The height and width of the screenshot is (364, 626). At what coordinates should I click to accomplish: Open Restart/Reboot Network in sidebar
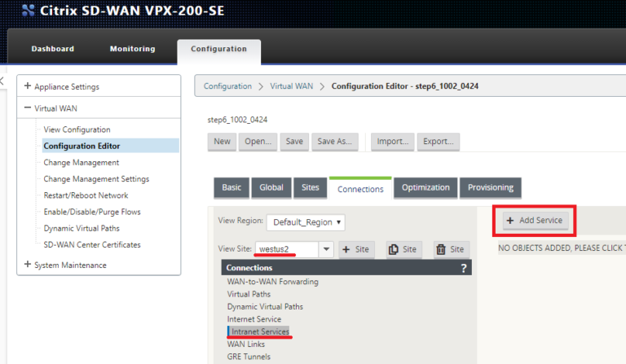click(86, 195)
